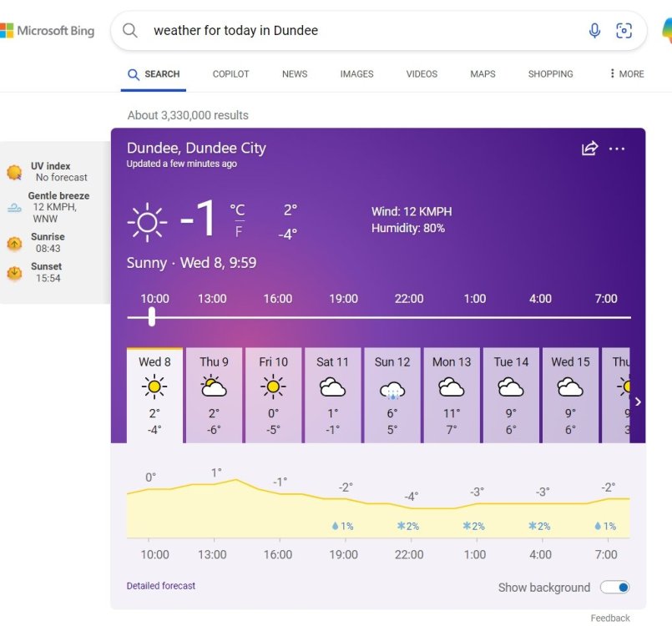
Task: Open the Copilot icon at top right
Action: [667, 30]
